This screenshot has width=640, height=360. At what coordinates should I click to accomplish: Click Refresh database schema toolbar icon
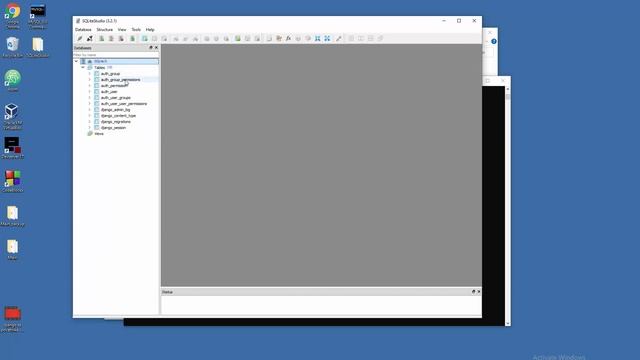[x=132, y=38]
